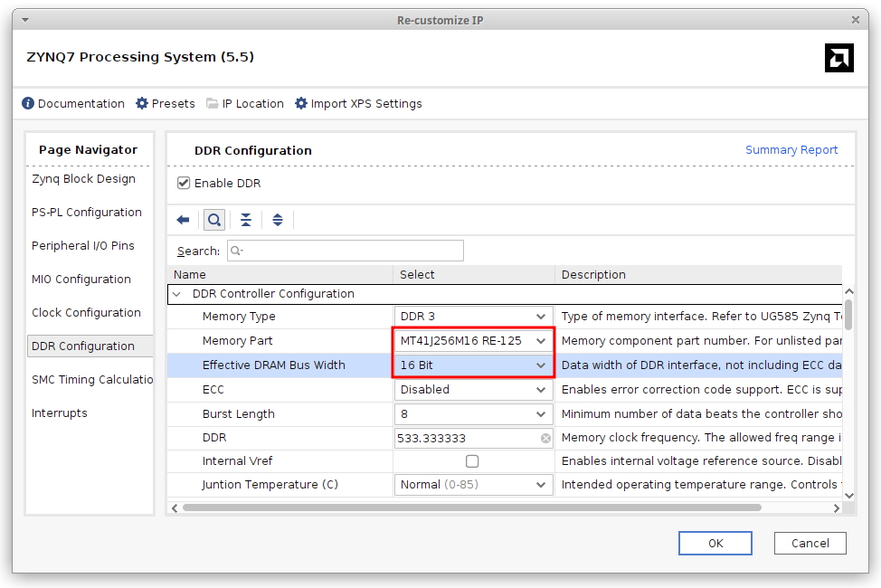Open the Summary Report link
Viewport: 881px width, 588px height.
coord(791,150)
